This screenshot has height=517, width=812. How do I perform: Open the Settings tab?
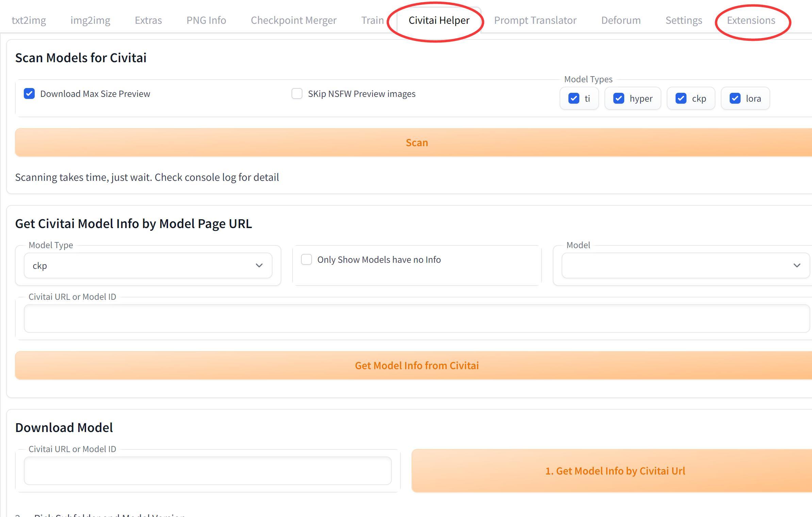pos(684,20)
